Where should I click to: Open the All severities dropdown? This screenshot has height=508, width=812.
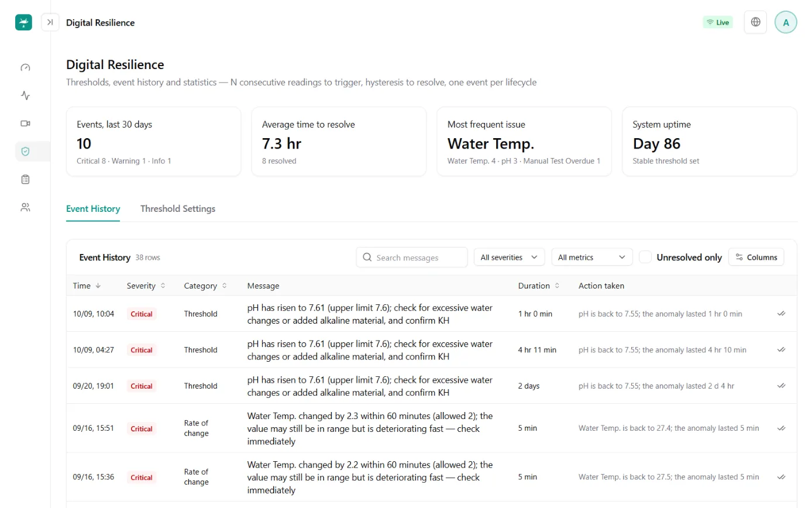click(509, 257)
